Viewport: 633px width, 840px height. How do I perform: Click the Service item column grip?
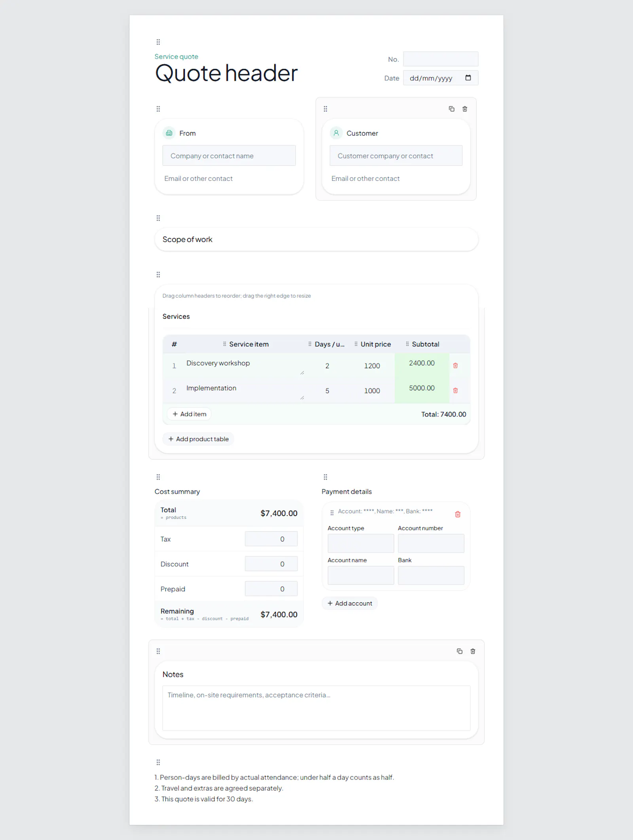[225, 344]
